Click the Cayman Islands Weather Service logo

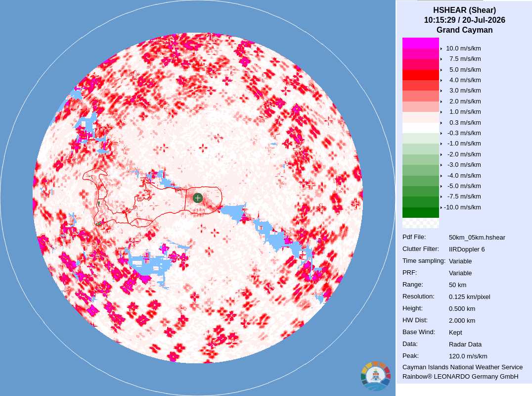coord(376,376)
